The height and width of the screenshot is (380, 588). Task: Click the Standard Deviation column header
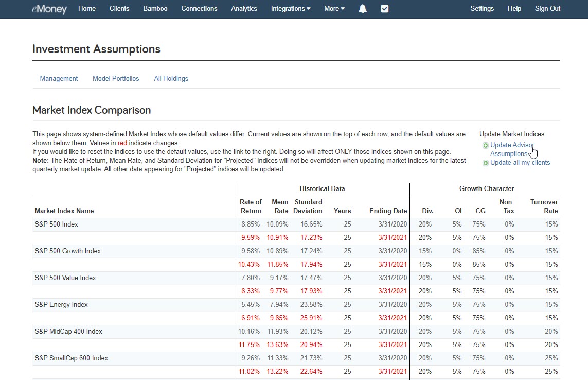pyautogui.click(x=308, y=206)
